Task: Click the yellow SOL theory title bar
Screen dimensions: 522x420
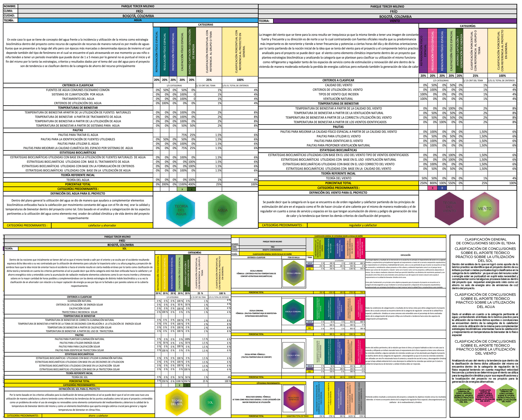Action: pos(124,249)
